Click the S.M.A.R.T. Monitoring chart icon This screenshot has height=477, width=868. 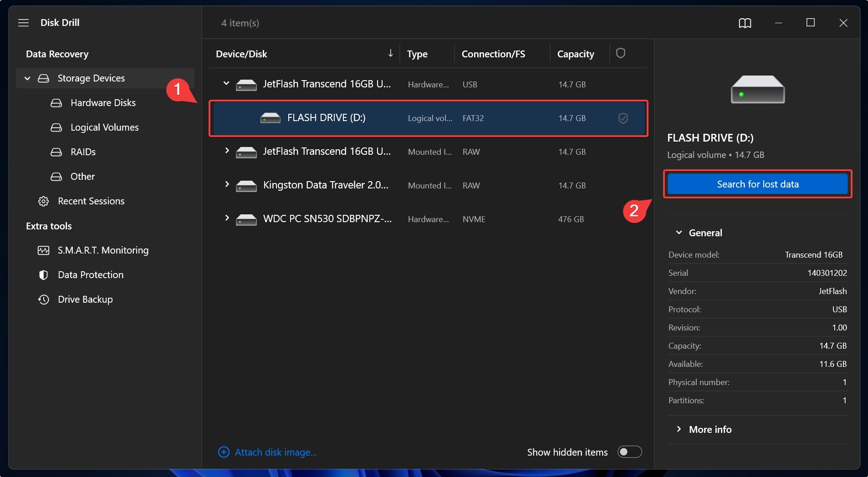[43, 250]
